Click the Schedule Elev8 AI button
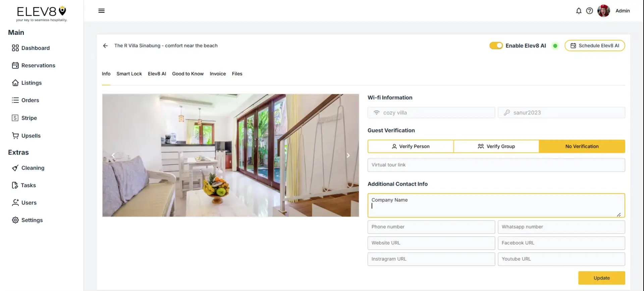Screen dimensions: 644x291 [595, 46]
